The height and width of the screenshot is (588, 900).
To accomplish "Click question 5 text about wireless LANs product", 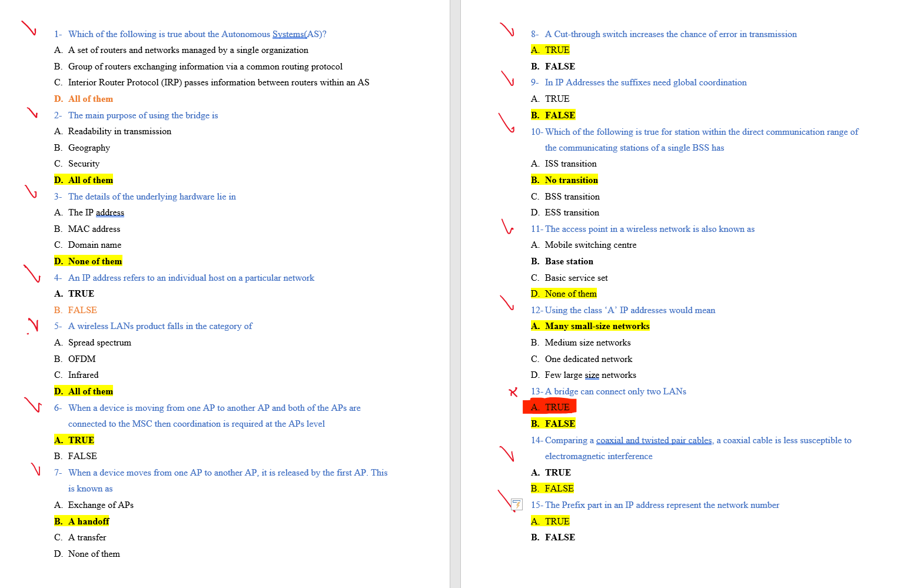I will [160, 325].
